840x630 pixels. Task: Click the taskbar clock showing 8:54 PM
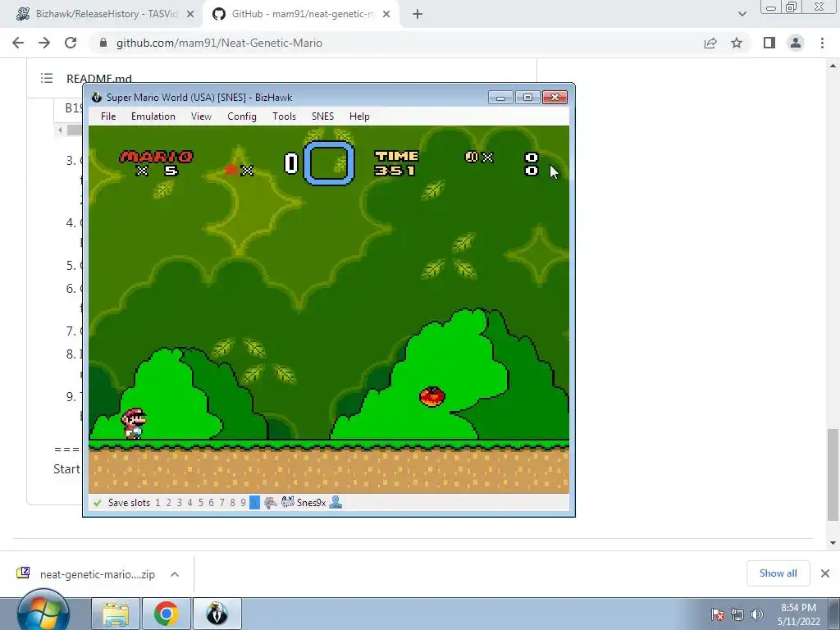(x=798, y=614)
